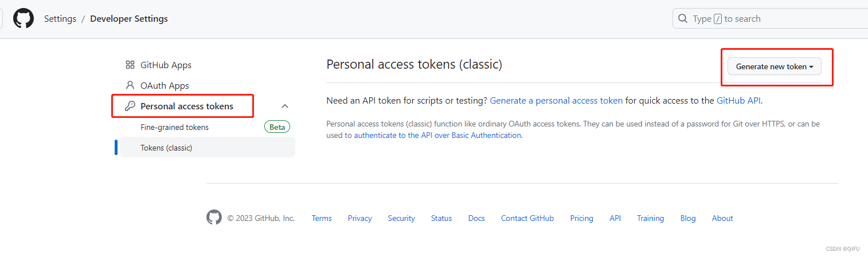Click the footer GitHub logo
The height and width of the screenshot is (257, 868).
[214, 218]
